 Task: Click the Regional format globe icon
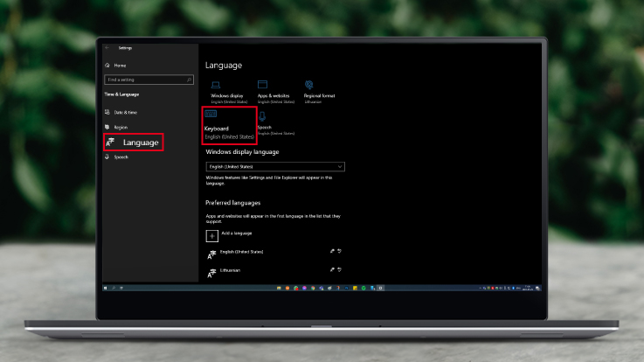pos(309,85)
